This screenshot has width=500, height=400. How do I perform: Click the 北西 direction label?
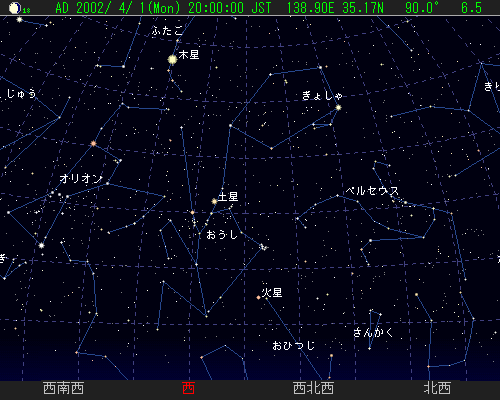(x=437, y=389)
